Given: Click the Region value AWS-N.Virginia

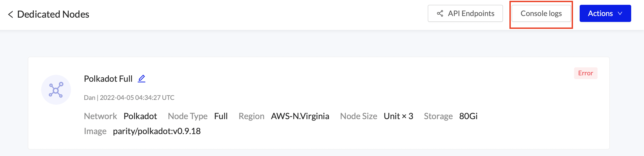Looking at the screenshot, I should coord(300,116).
